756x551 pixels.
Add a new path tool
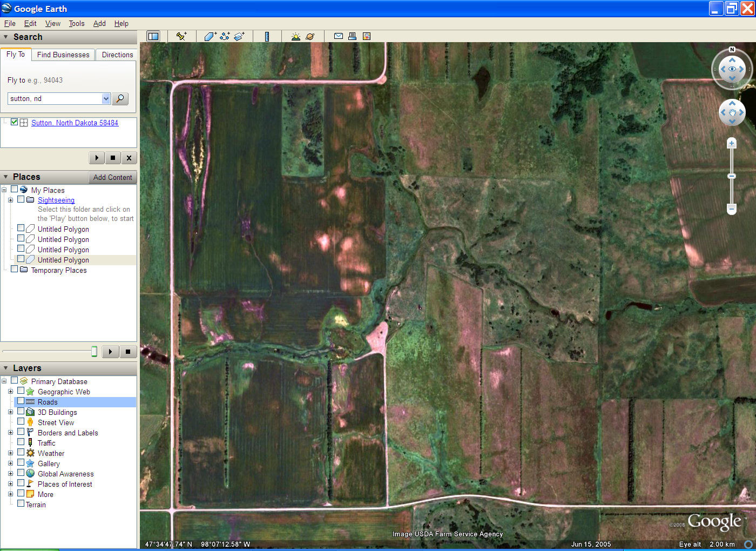pyautogui.click(x=225, y=36)
